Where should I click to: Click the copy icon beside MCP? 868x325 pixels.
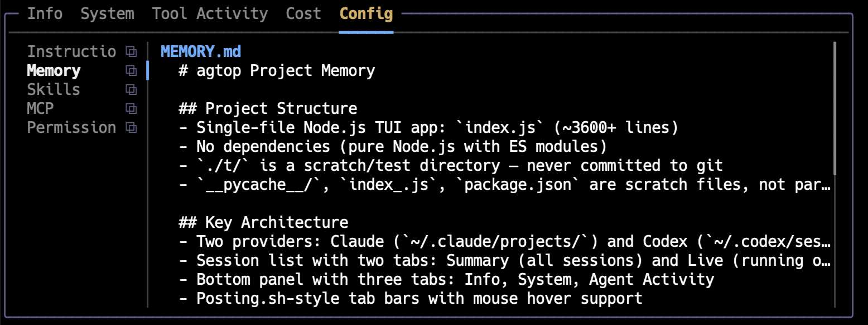(131, 108)
